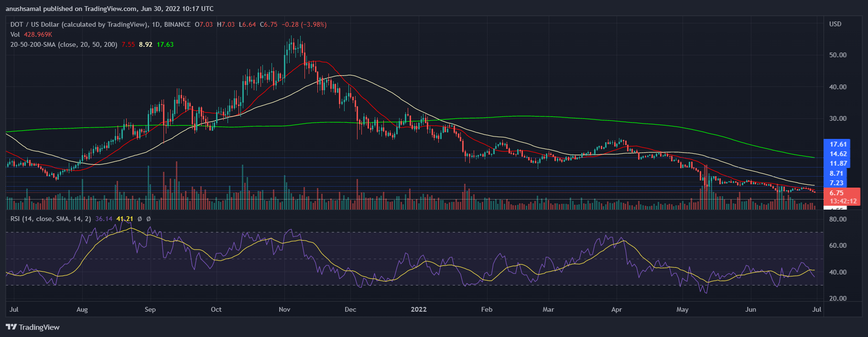
Task: Click the SMA 20 value 7.55 in legend
Action: [128, 44]
